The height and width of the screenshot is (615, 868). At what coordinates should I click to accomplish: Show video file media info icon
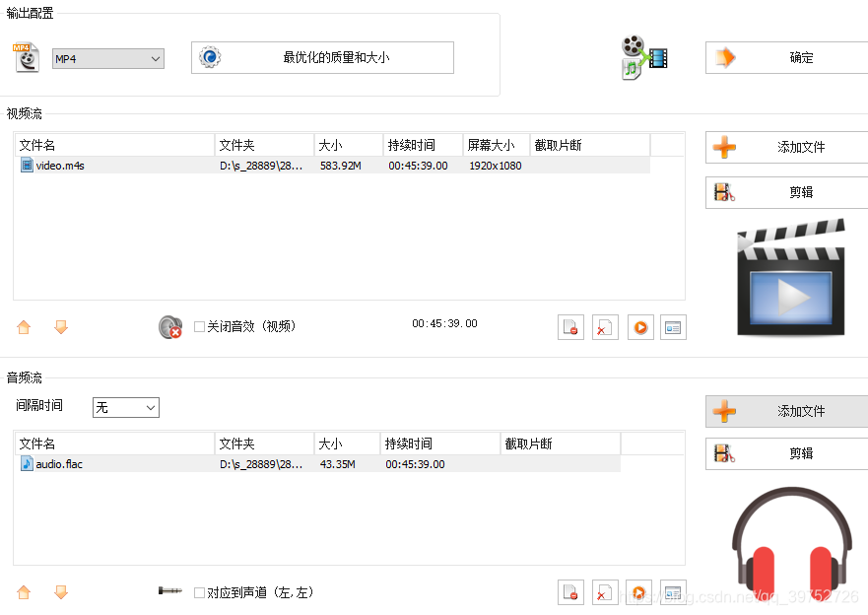pyautogui.click(x=673, y=327)
